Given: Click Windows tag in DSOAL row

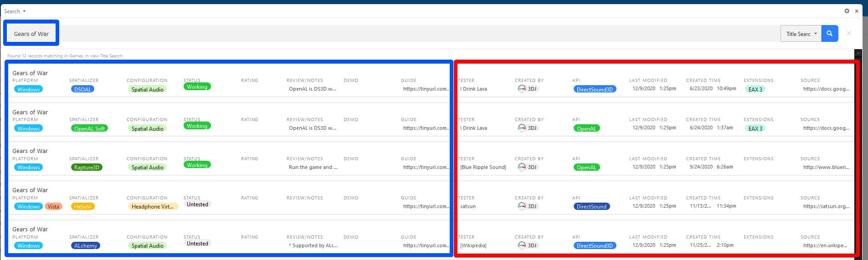Looking at the screenshot, I should click(x=28, y=89).
